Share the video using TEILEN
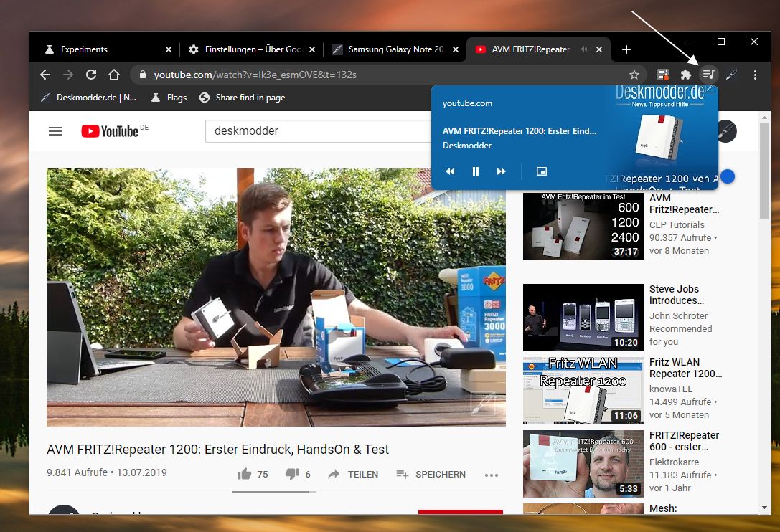 [353, 475]
